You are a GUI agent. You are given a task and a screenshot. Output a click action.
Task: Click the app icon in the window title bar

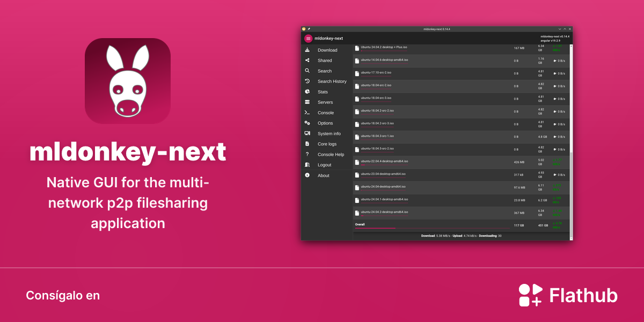click(x=304, y=28)
